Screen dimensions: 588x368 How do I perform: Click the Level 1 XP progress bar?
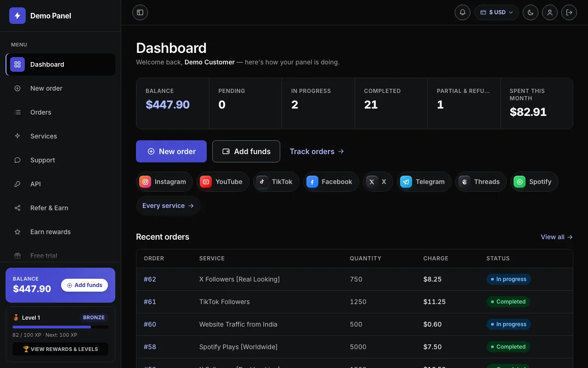click(61, 327)
